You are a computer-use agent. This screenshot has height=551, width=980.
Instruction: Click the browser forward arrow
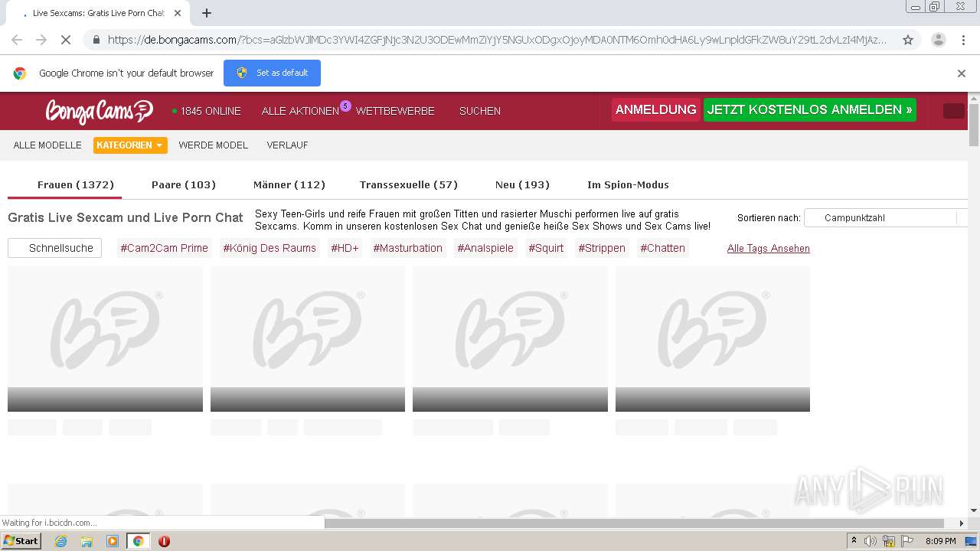[41, 40]
